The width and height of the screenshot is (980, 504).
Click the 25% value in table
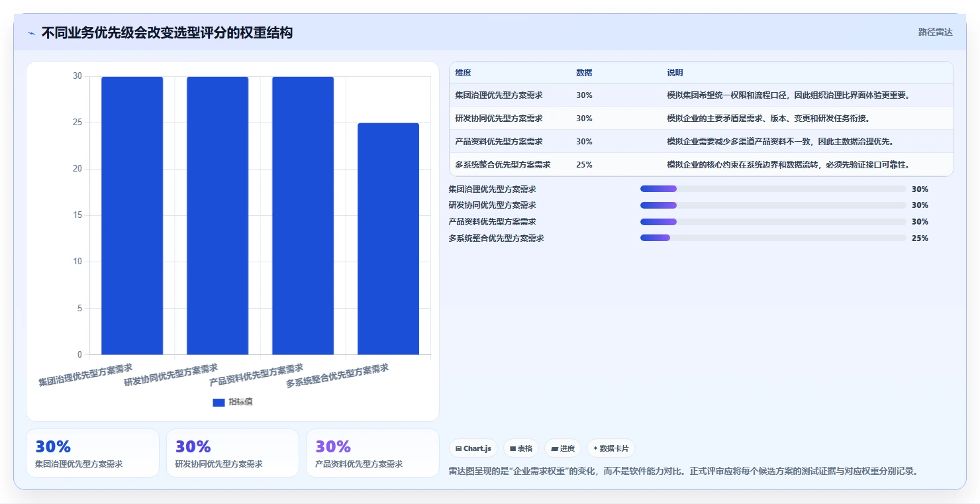(x=584, y=165)
